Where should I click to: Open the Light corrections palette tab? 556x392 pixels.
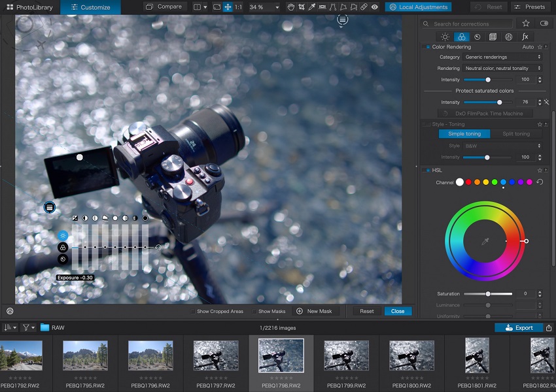click(444, 37)
